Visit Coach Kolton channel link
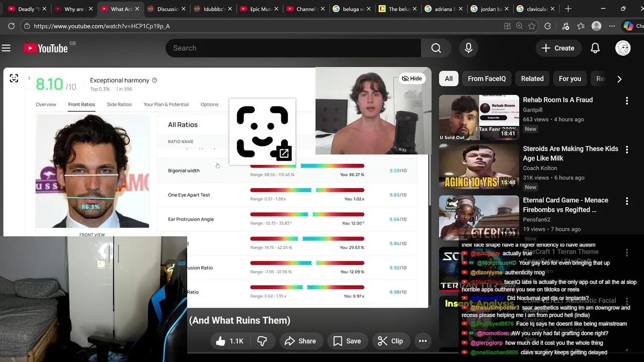The height and width of the screenshot is (362, 644). (x=540, y=168)
